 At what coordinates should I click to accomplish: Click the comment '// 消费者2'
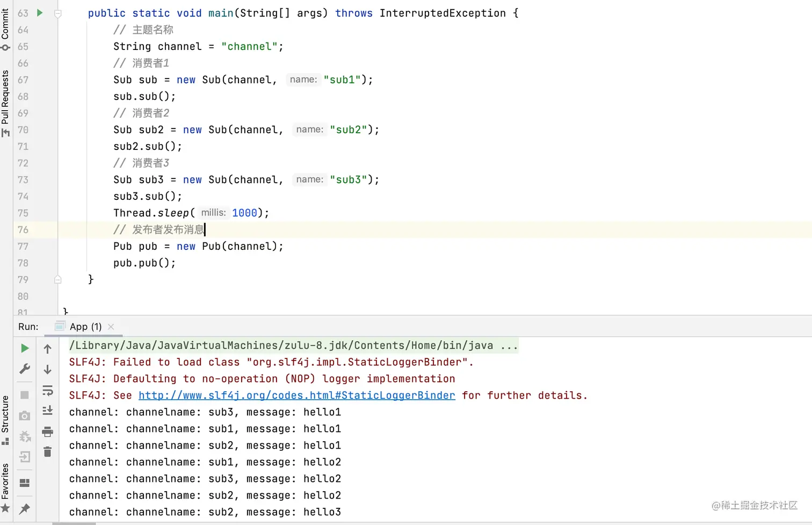141,113
